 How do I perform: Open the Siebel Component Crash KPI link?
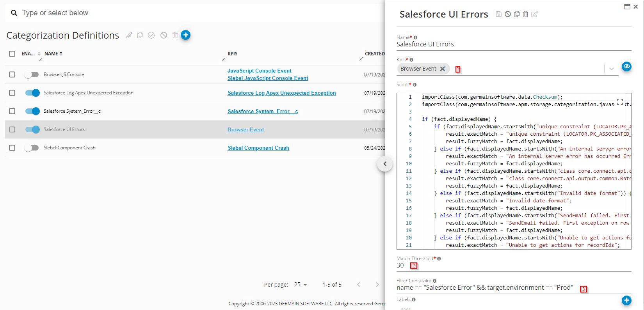point(258,148)
